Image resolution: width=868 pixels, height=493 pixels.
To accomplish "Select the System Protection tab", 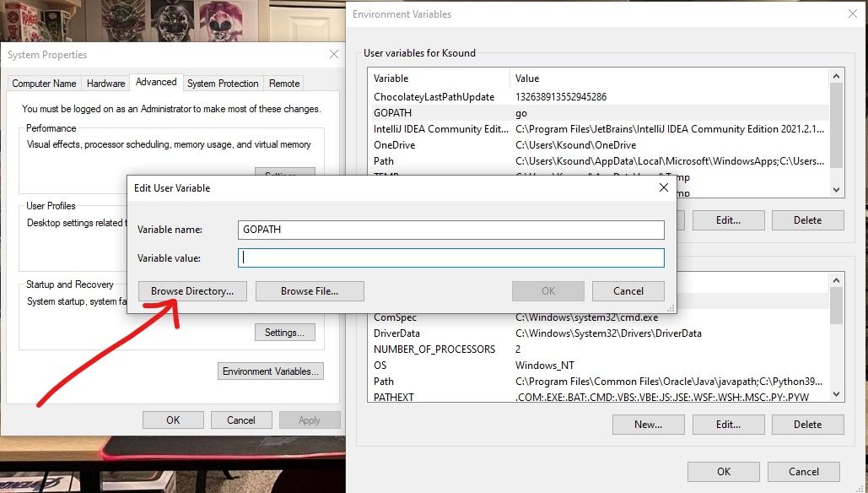I will pyautogui.click(x=223, y=84).
